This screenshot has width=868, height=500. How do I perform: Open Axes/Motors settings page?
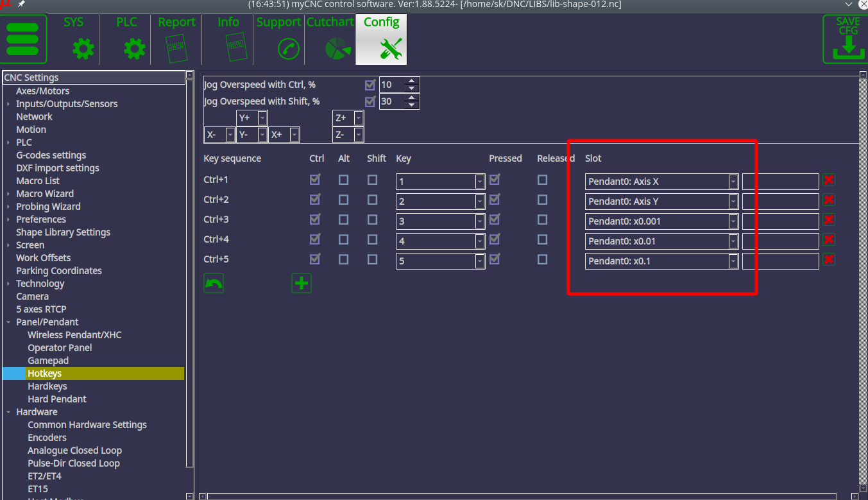42,91
